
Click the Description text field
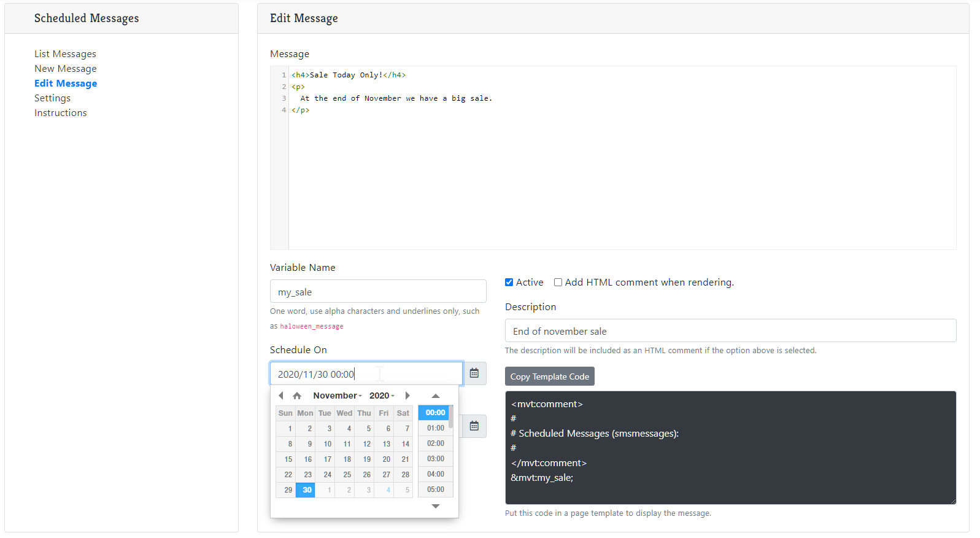pyautogui.click(x=730, y=331)
